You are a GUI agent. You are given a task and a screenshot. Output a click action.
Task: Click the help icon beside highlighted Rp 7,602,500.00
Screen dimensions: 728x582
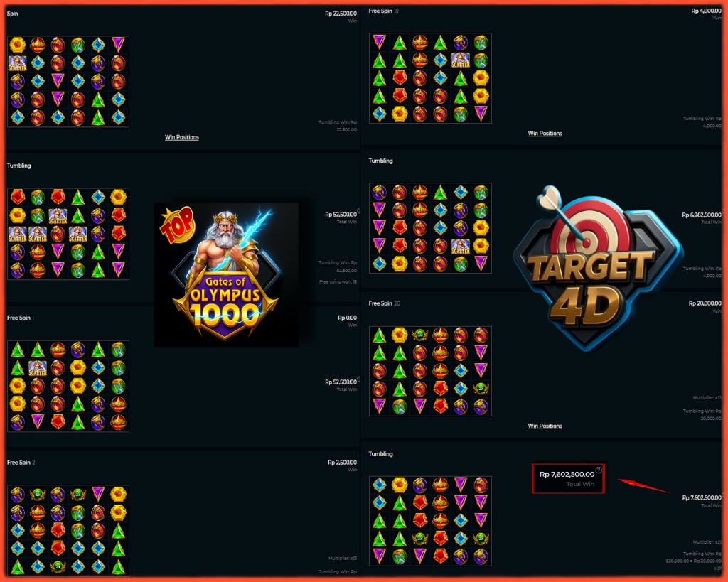coord(599,470)
